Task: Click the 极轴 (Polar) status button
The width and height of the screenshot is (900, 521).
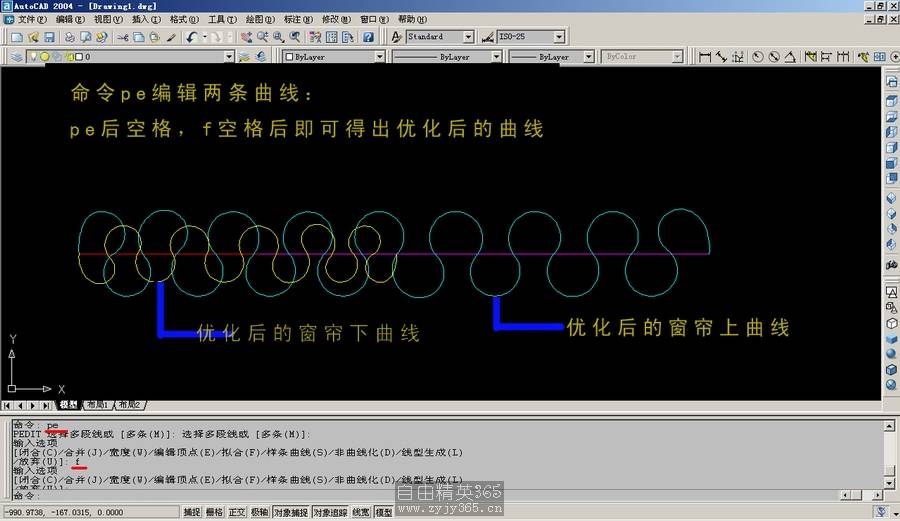Action: [x=259, y=513]
